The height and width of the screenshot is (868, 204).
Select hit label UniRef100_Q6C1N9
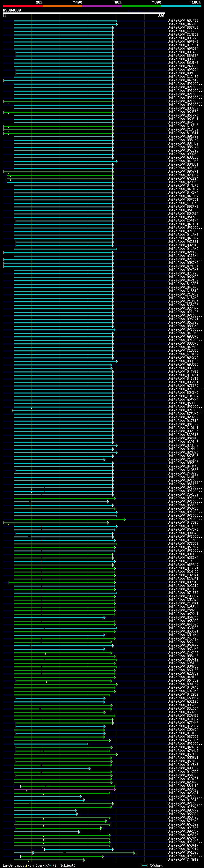click(x=183, y=754)
